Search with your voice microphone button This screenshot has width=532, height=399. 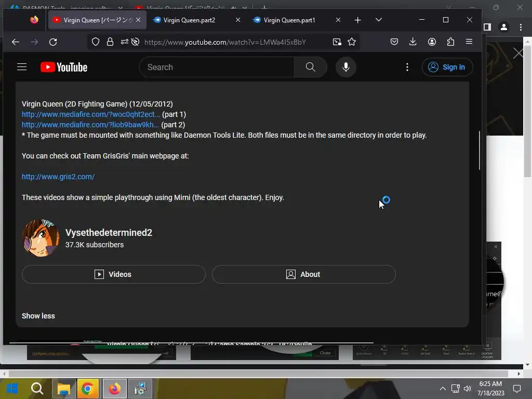pos(345,67)
